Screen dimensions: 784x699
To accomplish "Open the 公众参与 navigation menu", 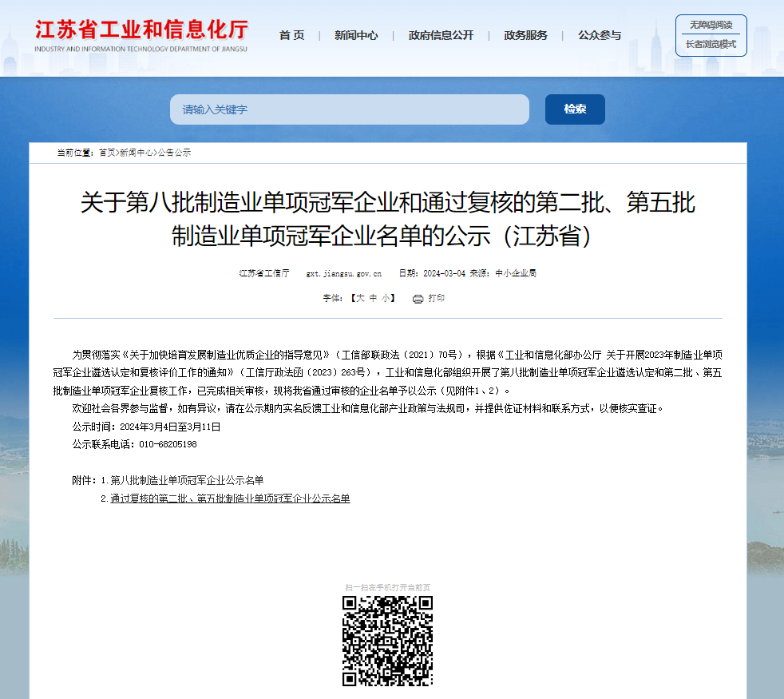I will pos(599,35).
